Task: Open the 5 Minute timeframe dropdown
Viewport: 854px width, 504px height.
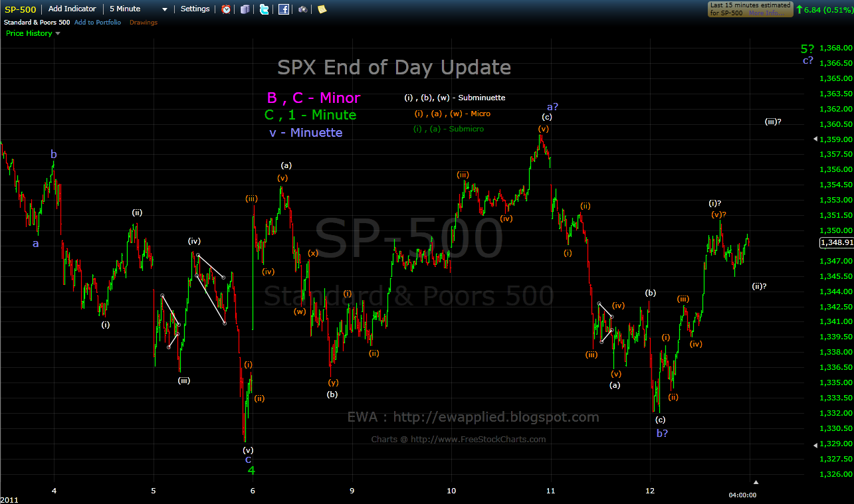Action: [138, 9]
